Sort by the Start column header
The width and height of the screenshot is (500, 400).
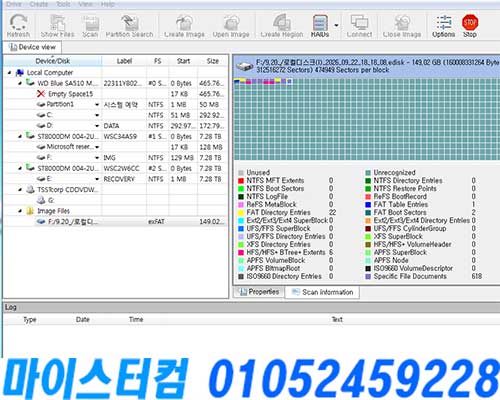(183, 61)
